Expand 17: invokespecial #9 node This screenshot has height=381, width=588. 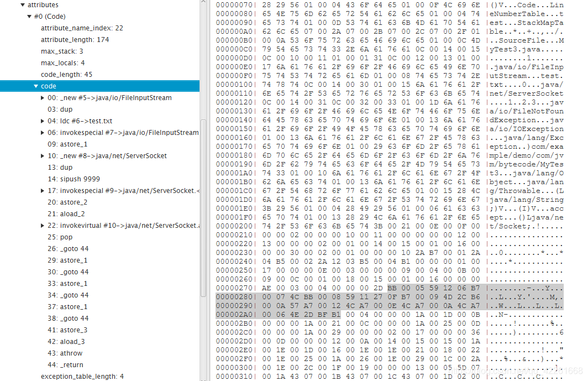click(43, 191)
